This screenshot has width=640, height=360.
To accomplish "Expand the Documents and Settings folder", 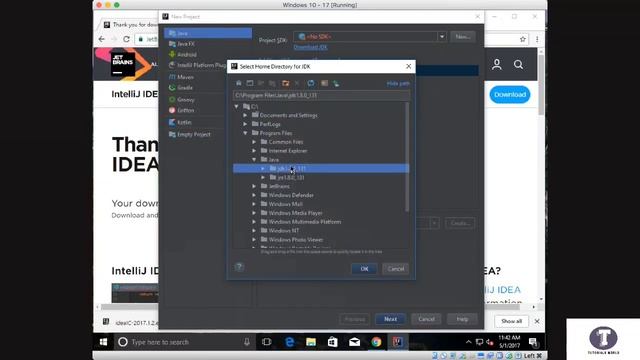I will click(245, 116).
